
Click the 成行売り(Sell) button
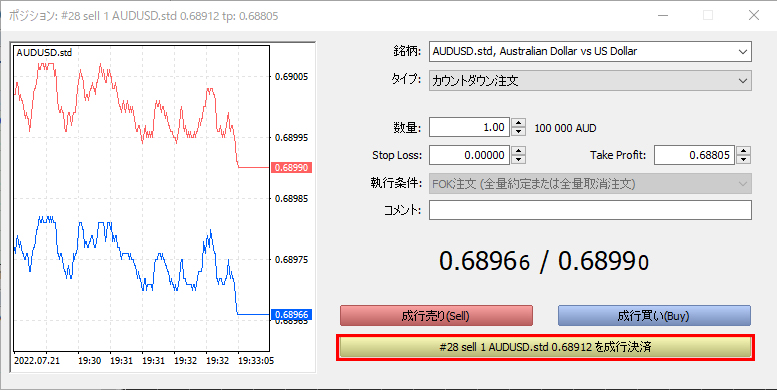coord(436,316)
